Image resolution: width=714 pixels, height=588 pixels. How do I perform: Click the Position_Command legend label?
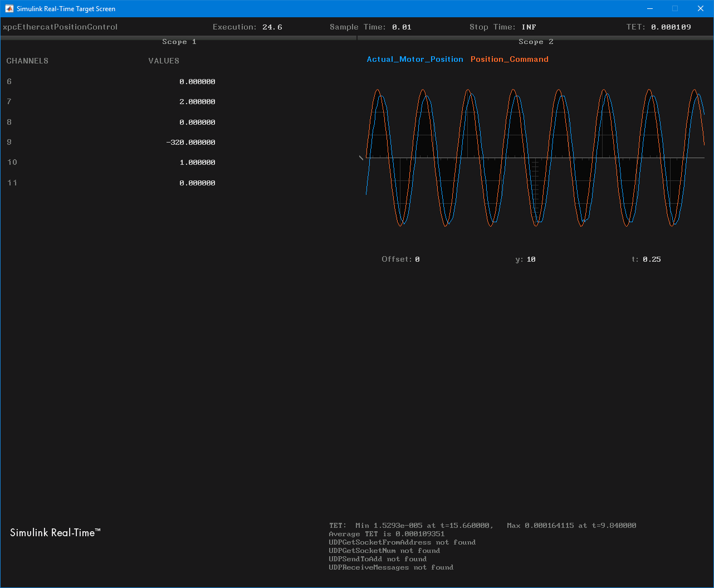509,60
